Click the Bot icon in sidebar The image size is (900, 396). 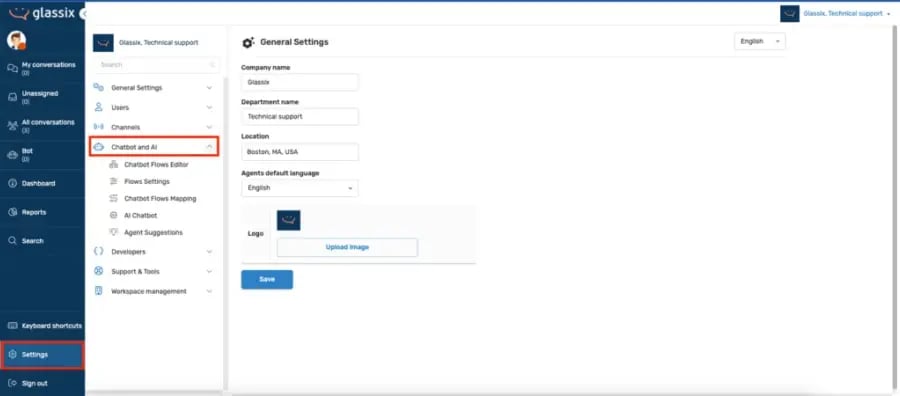13,154
